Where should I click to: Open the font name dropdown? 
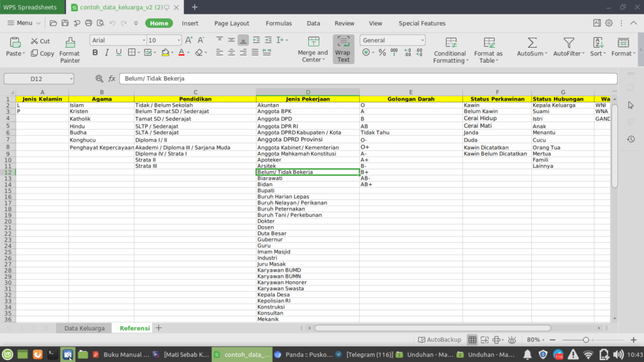coord(144,40)
